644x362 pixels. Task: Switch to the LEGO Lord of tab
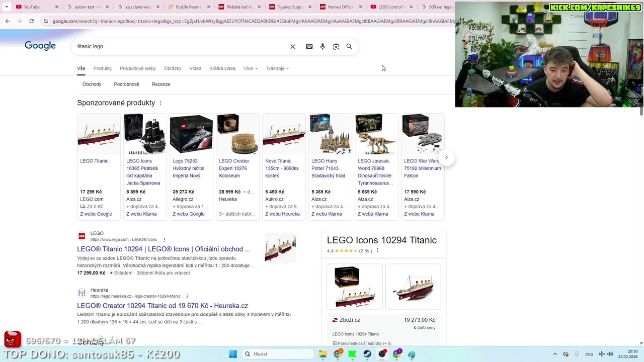391,7
